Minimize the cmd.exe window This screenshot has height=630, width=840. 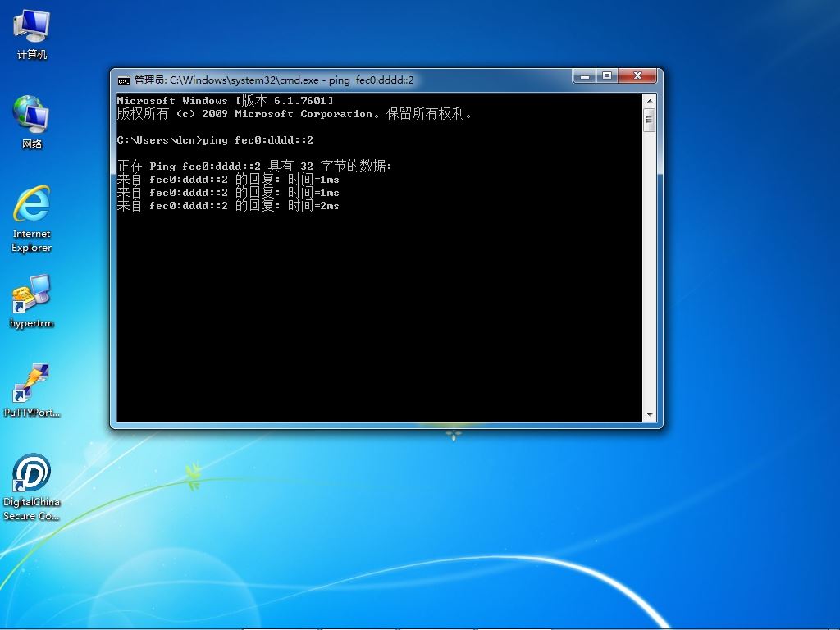point(584,76)
